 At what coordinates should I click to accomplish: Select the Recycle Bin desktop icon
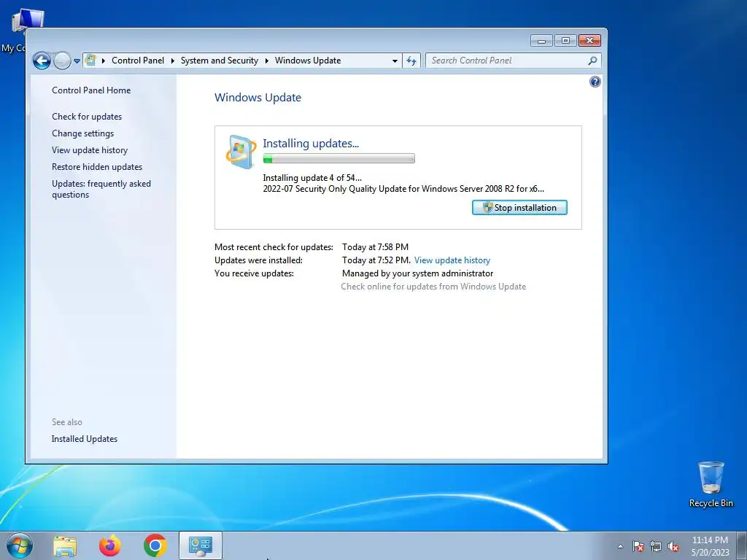[x=711, y=485]
